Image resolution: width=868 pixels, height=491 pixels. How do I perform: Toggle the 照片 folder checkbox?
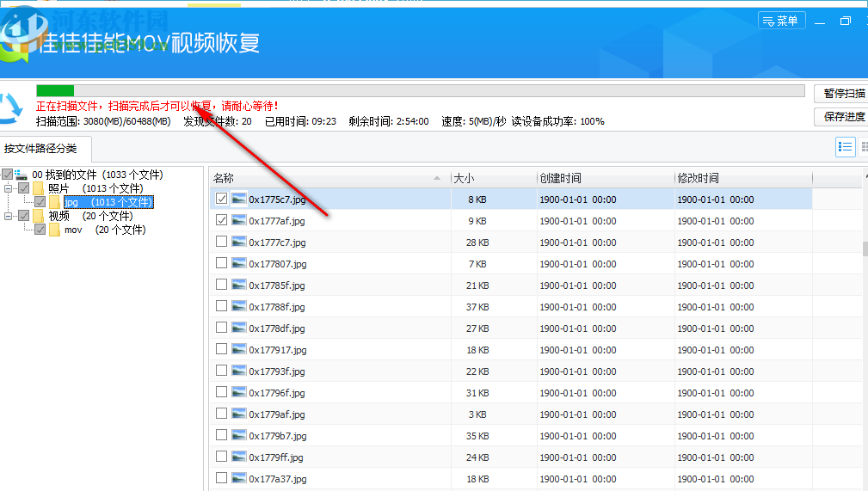tap(24, 188)
